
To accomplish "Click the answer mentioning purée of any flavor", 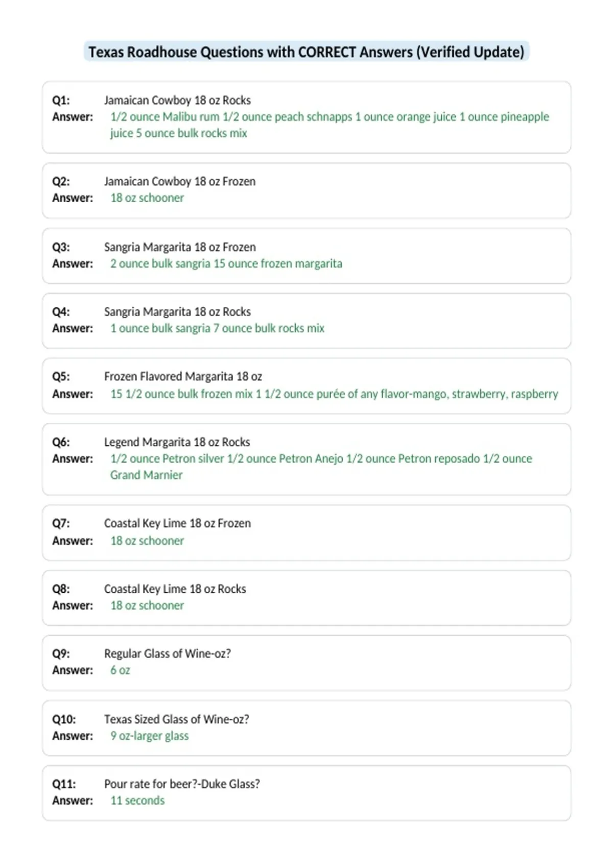I will [334, 394].
